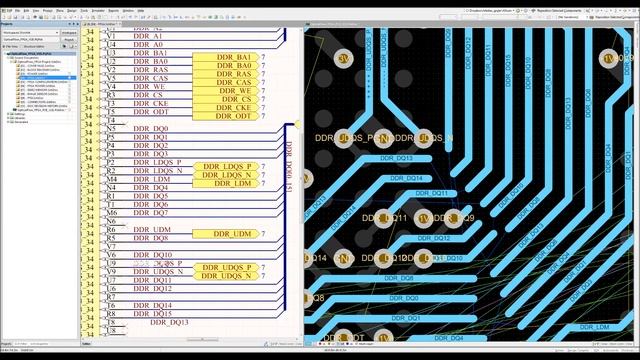
Task: Select the DDR_LDM port in schematic
Action: (x=226, y=183)
